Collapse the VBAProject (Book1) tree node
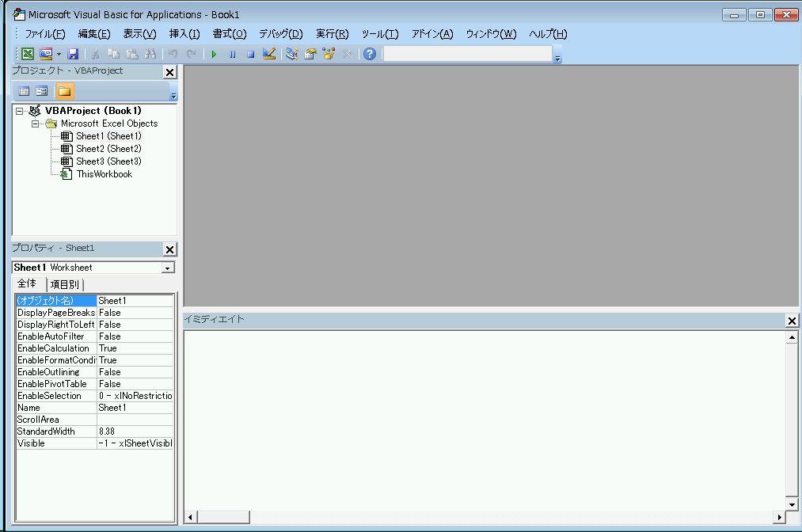 pyautogui.click(x=20, y=112)
